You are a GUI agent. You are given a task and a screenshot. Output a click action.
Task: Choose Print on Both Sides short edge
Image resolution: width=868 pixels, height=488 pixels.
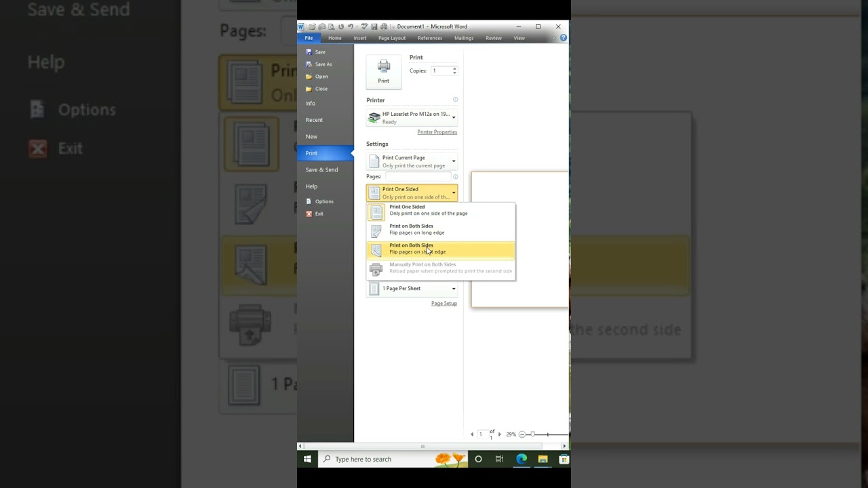tap(441, 249)
